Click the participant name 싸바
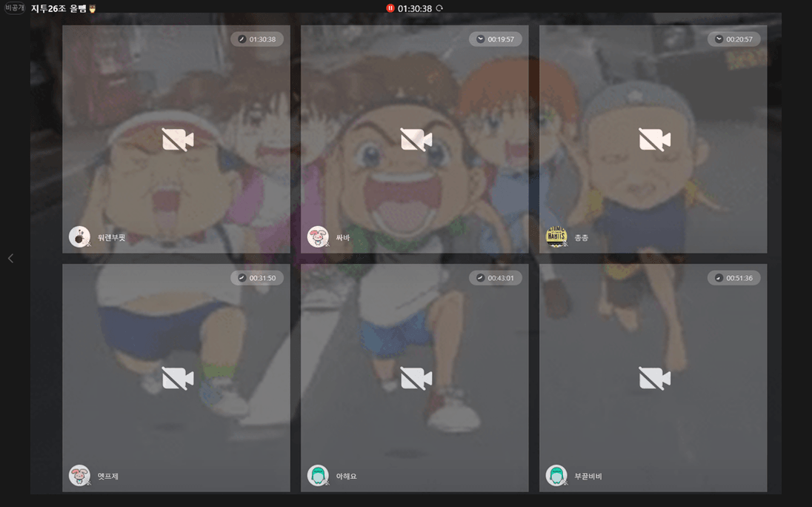Image resolution: width=812 pixels, height=507 pixels. click(x=343, y=238)
